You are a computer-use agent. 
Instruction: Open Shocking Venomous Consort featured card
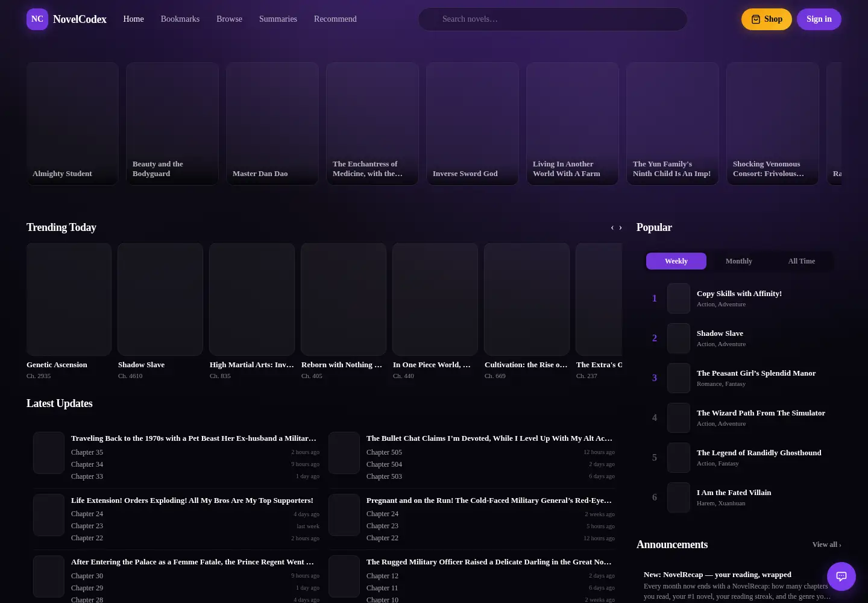point(773,124)
